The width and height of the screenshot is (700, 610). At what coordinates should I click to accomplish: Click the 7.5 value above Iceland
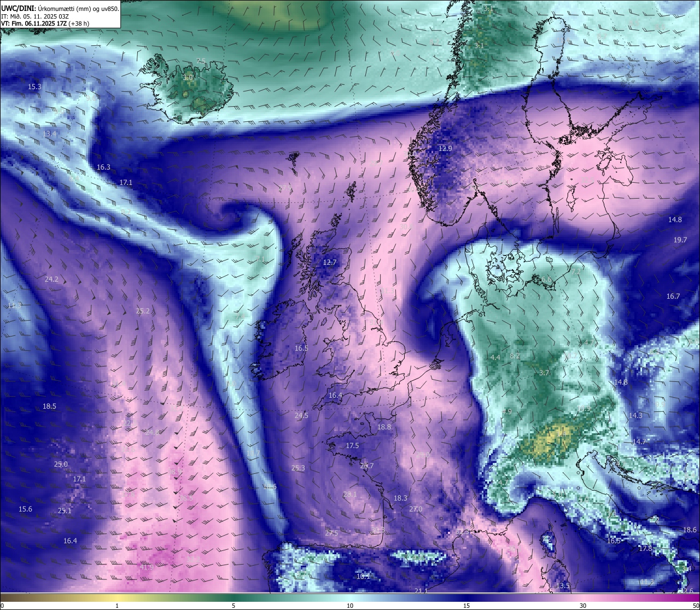point(201,61)
